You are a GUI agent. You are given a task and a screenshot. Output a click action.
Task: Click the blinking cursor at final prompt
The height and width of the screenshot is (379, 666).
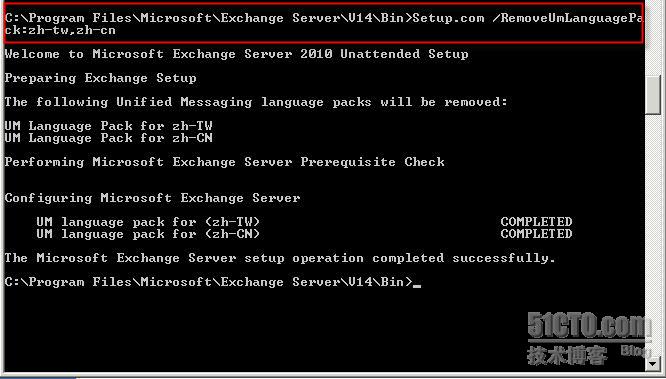[x=417, y=286]
